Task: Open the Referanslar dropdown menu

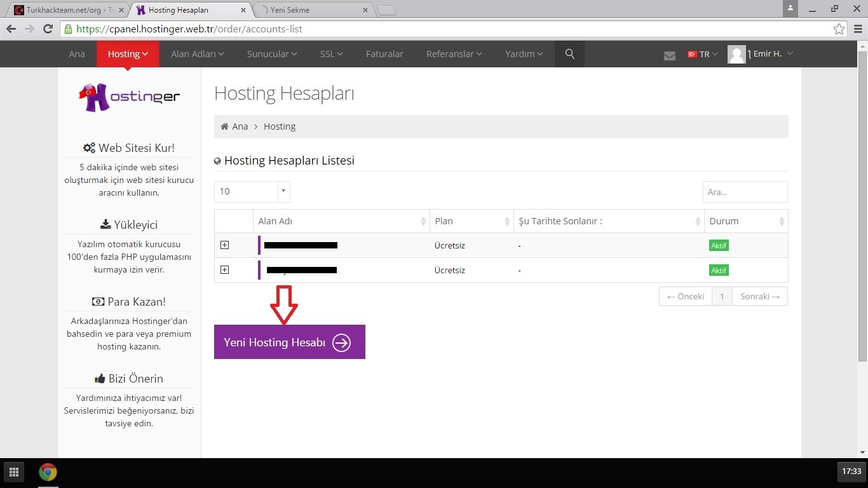Action: pyautogui.click(x=454, y=54)
